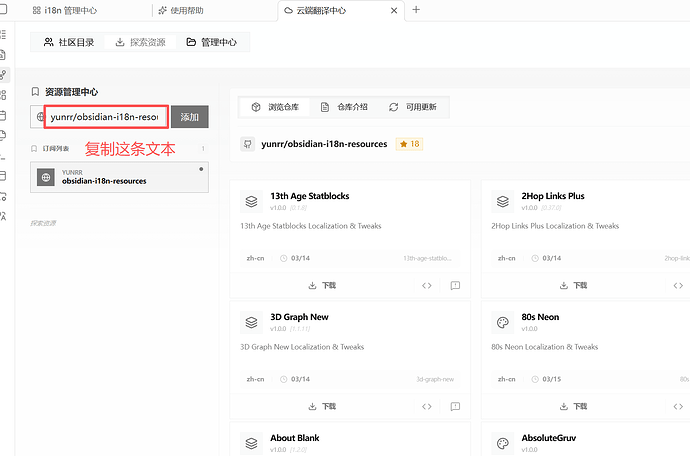This screenshot has height=456, width=690.
Task: Click the 18 stars badge
Action: 409,144
